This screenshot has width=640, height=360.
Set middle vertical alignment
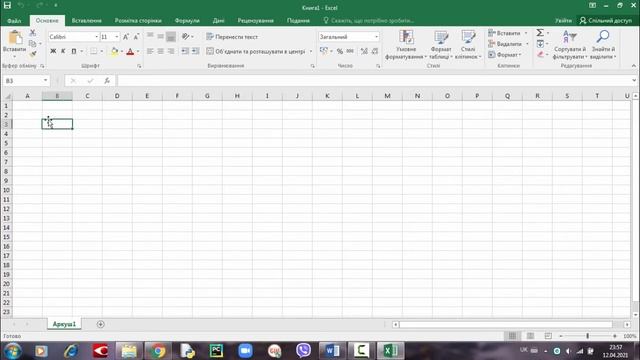click(160, 36)
